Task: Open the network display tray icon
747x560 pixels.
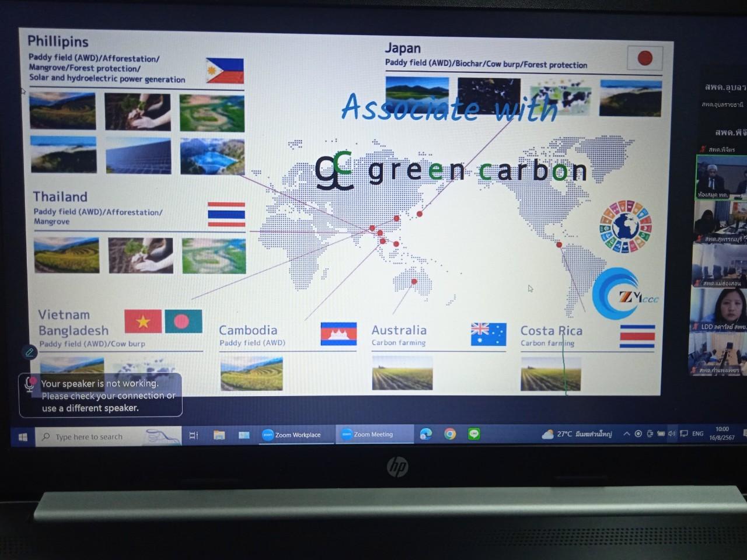Action: (683, 434)
